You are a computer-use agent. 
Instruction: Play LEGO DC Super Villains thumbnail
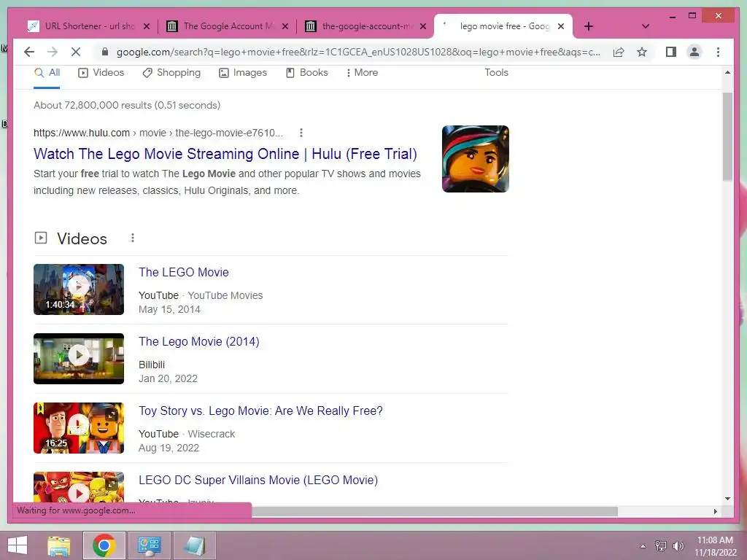[79, 487]
